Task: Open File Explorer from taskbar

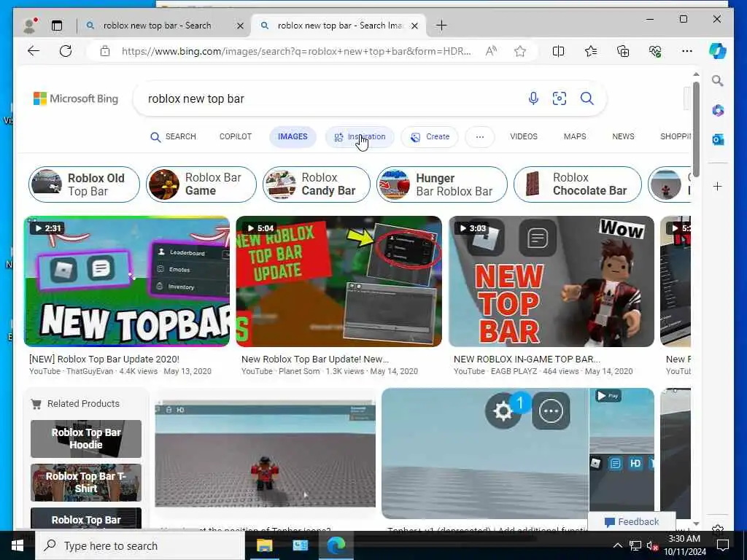Action: coord(264,545)
